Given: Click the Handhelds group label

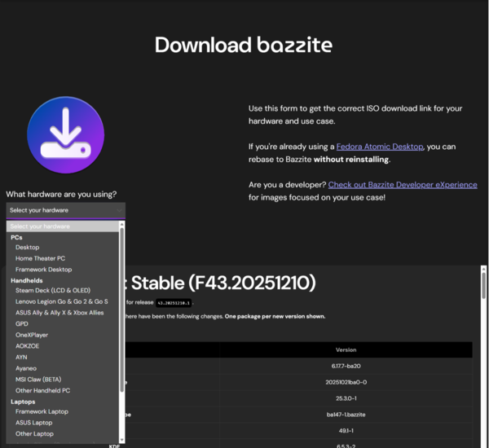Looking at the screenshot, I should [x=27, y=280].
